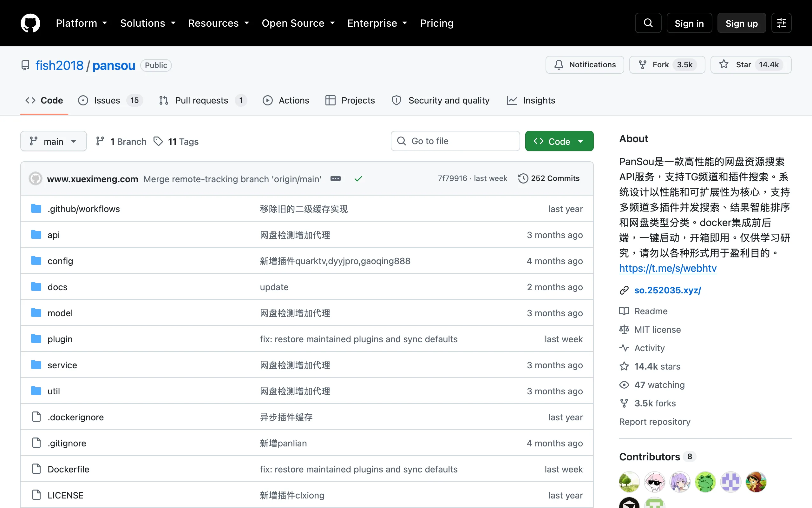812x508 pixels.
Task: Open the appearance settings sliders icon
Action: (781, 23)
